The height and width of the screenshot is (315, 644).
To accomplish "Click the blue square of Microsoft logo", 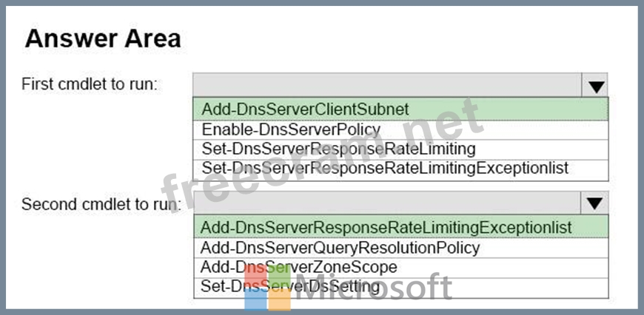I will coord(255,299).
